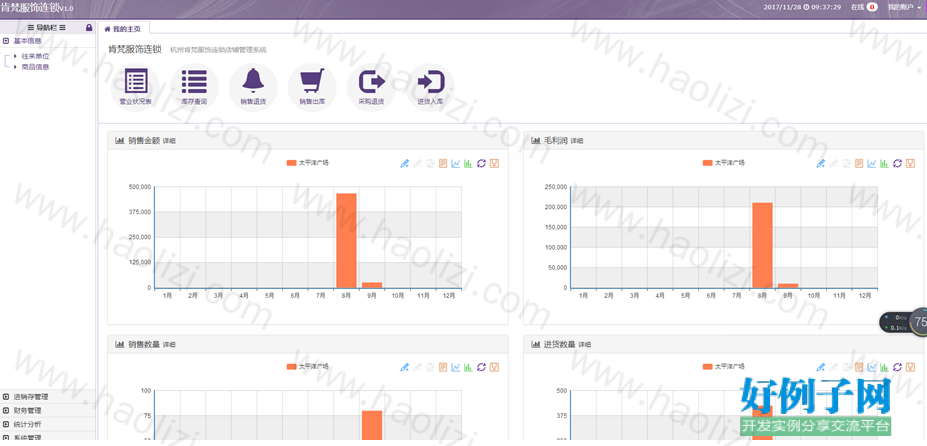Screen dimensions: 927x446
Task: Toggle 太平洋广场 legend in 销售金额 chart
Action: (x=307, y=163)
